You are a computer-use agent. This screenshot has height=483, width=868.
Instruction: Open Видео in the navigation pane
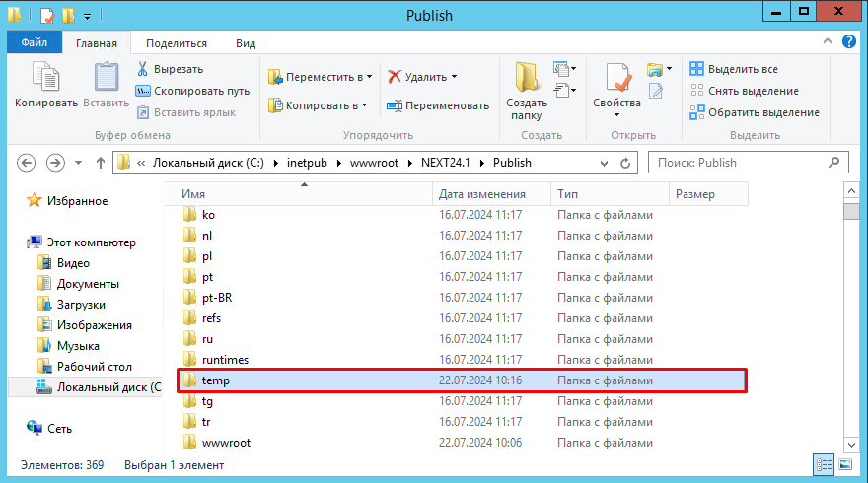click(x=63, y=263)
